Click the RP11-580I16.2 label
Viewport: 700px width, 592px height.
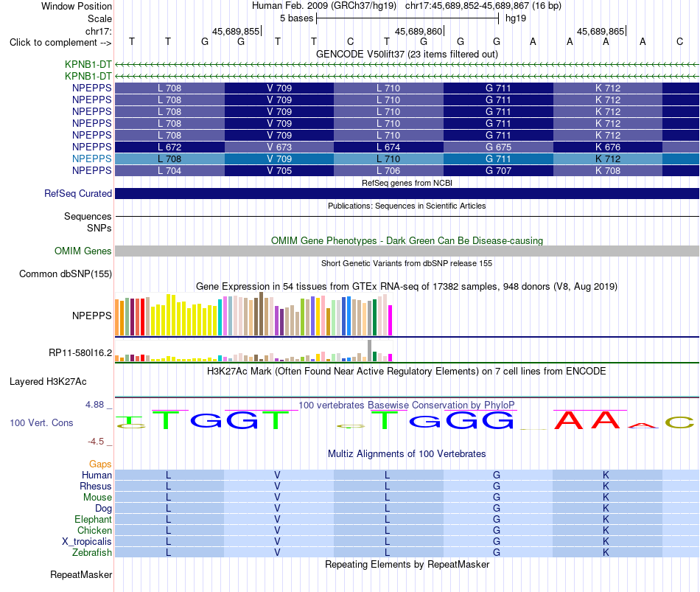[x=80, y=353]
